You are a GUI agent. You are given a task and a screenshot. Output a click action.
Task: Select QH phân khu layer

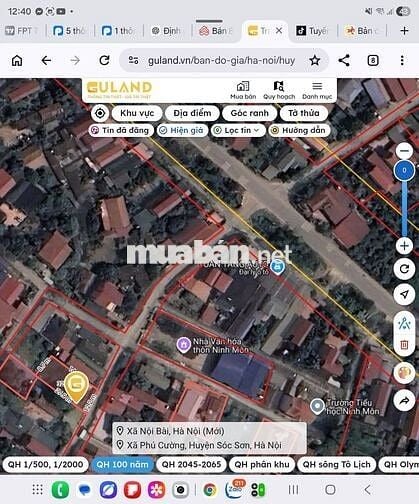coord(262,464)
